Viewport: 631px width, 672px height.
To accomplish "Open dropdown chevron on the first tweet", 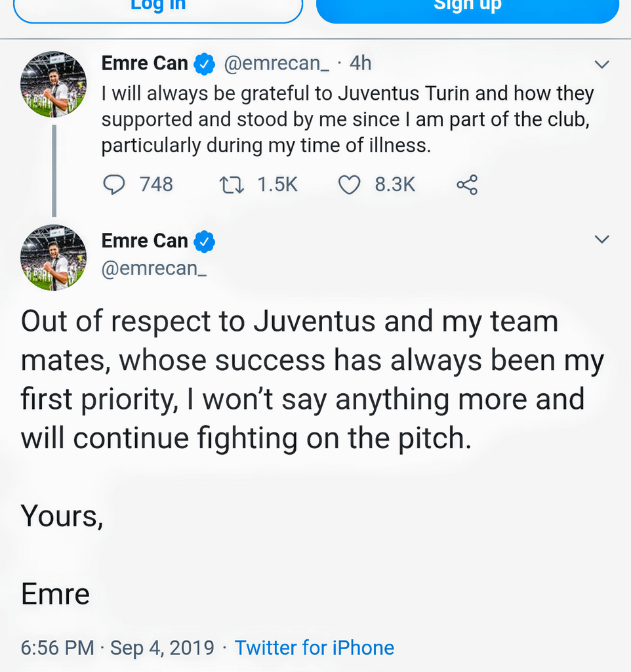I will click(601, 64).
